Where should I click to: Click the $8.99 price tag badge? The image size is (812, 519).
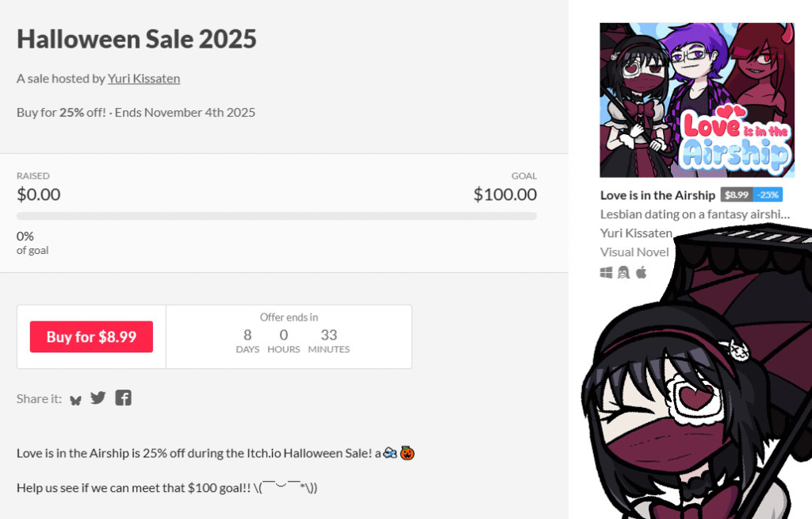coord(736,195)
